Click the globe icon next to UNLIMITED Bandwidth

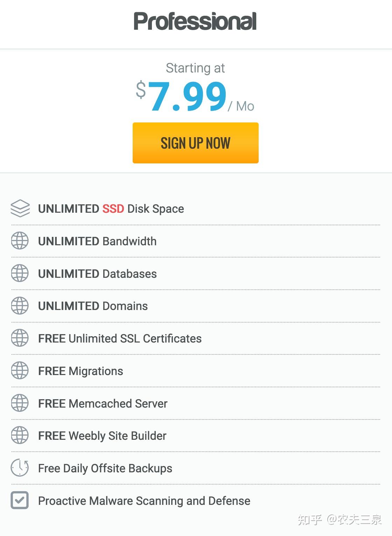coord(20,241)
